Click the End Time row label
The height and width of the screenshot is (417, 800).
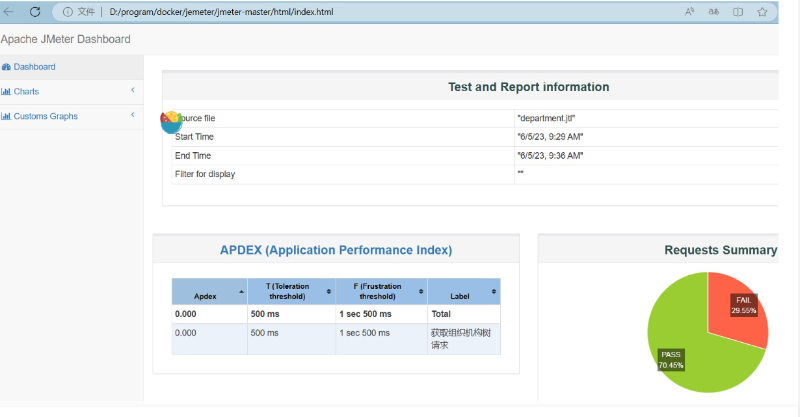(193, 156)
